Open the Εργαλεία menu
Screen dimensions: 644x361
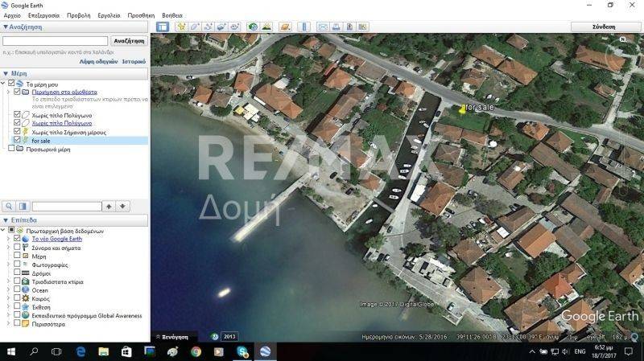[109, 15]
